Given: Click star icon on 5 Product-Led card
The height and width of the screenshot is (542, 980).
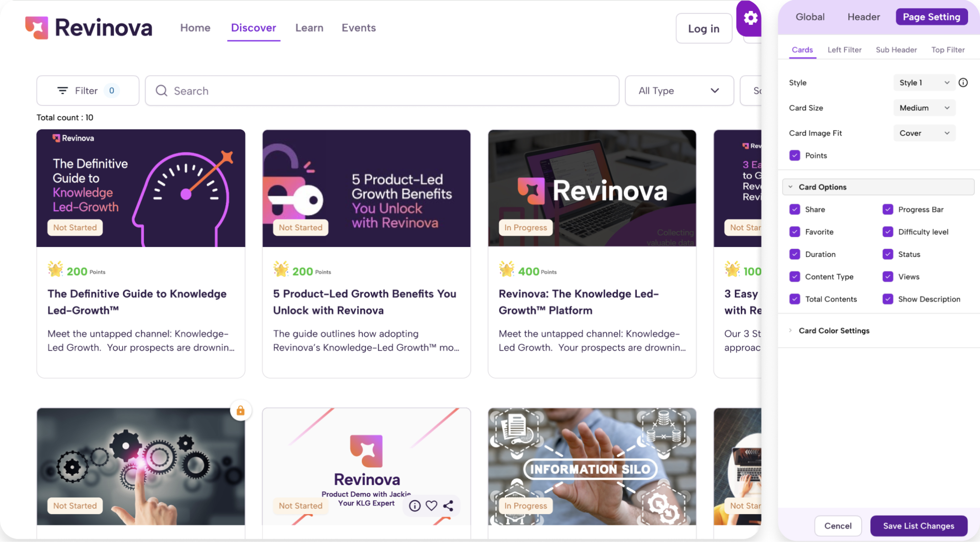Looking at the screenshot, I should (x=281, y=269).
